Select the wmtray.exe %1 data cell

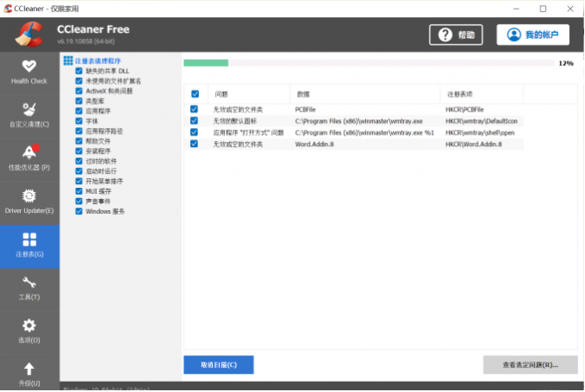click(364, 132)
